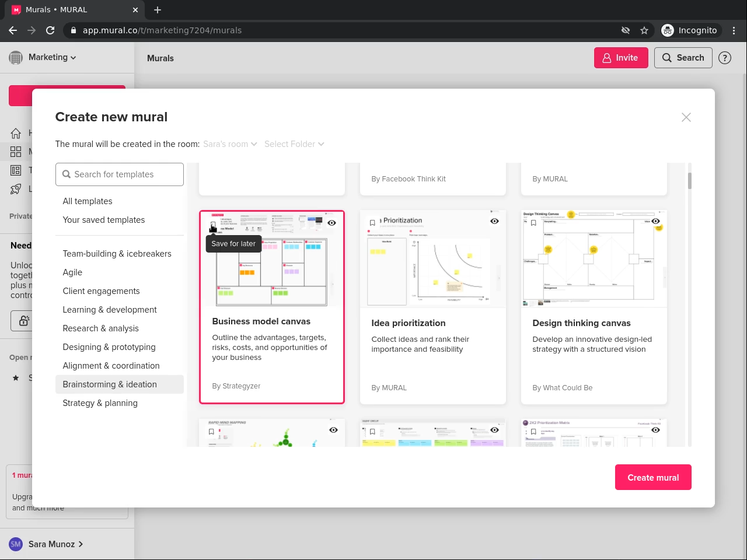
Task: Click the Create mural button
Action: (653, 477)
